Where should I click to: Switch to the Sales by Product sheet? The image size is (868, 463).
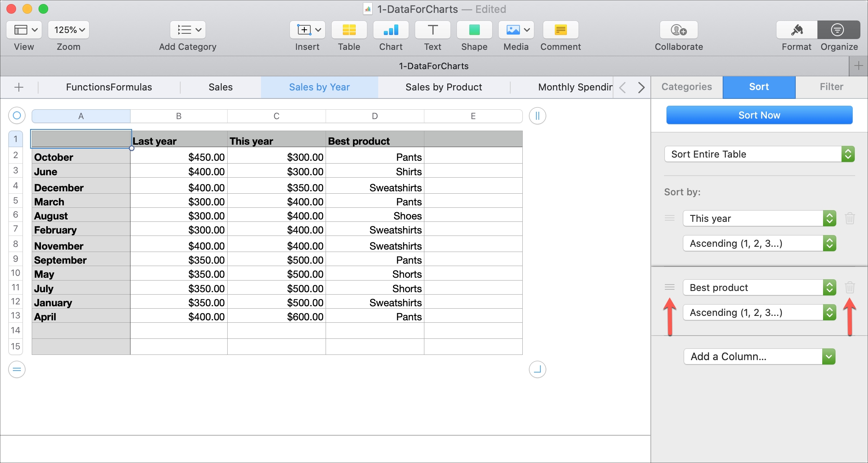(x=444, y=87)
